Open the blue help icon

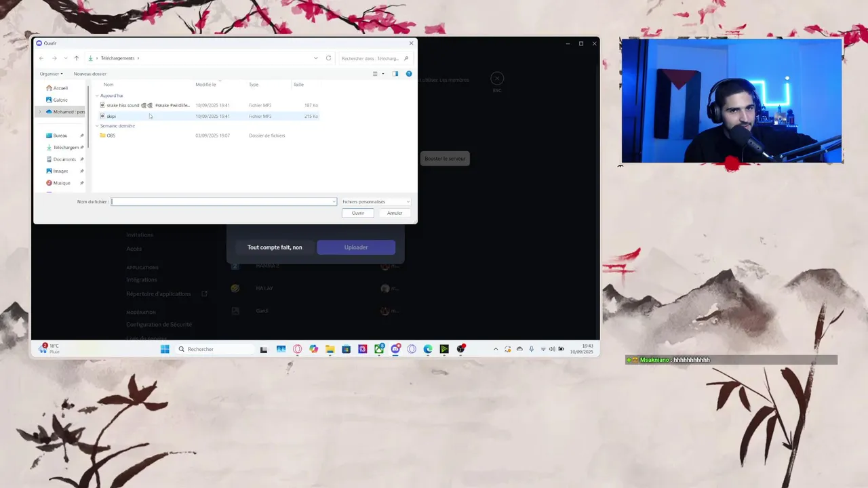(409, 74)
